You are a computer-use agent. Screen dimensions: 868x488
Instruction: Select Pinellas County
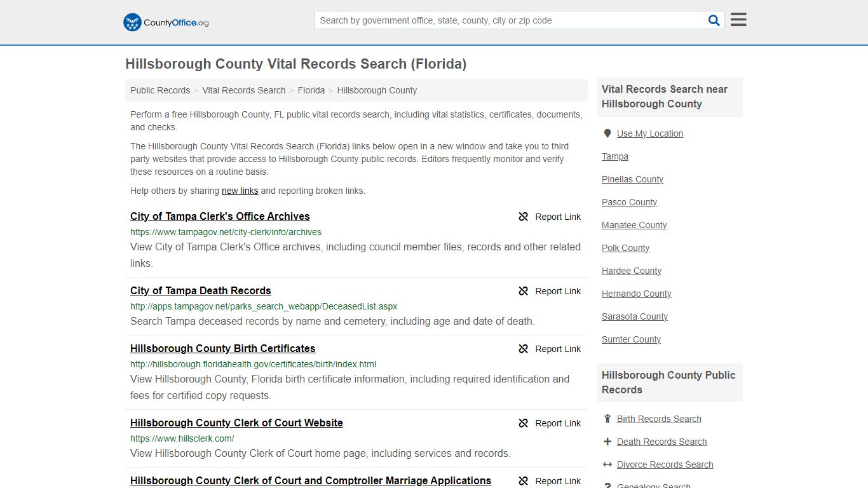point(632,179)
